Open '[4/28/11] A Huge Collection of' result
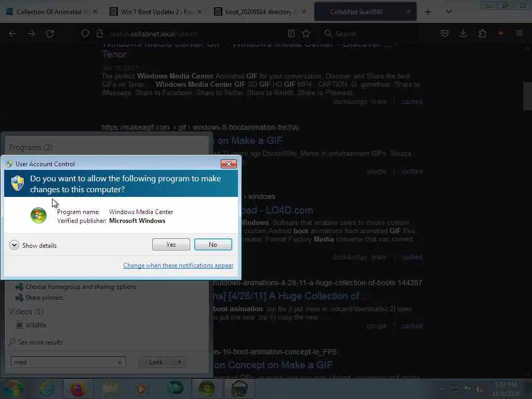Viewport: 532px width, 399px height. point(291,296)
